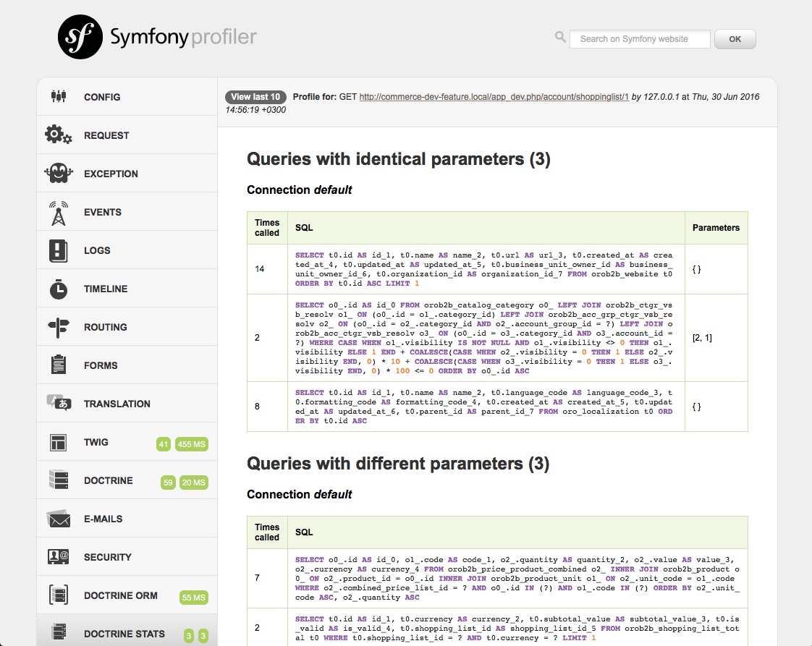
Task: Open the profiled shoppinglist URL link
Action: coord(494,97)
